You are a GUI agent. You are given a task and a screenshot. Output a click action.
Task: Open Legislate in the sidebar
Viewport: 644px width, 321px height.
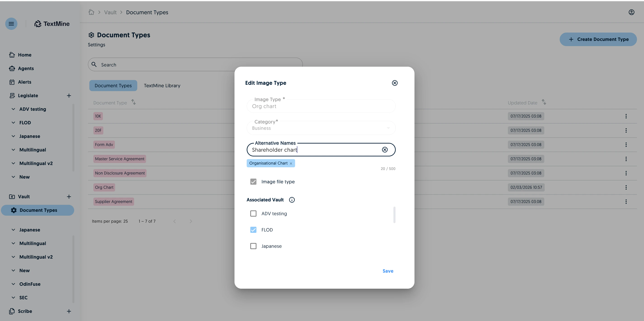coord(28,95)
